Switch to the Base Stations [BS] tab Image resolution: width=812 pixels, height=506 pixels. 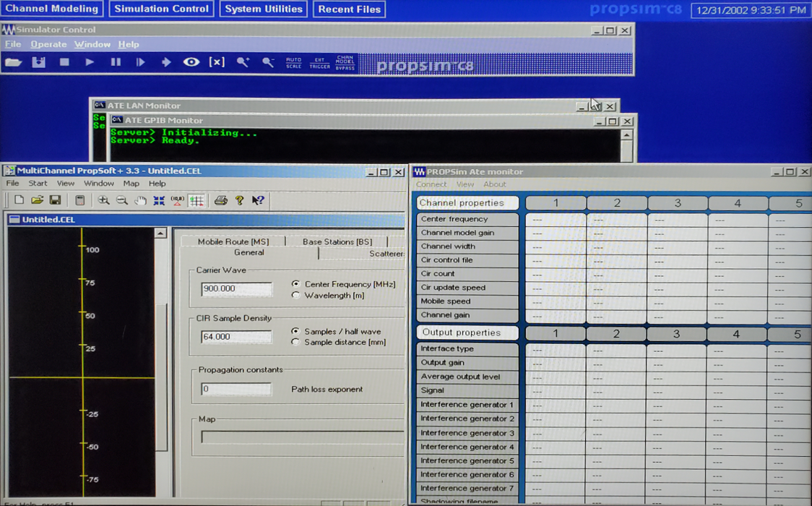point(337,241)
